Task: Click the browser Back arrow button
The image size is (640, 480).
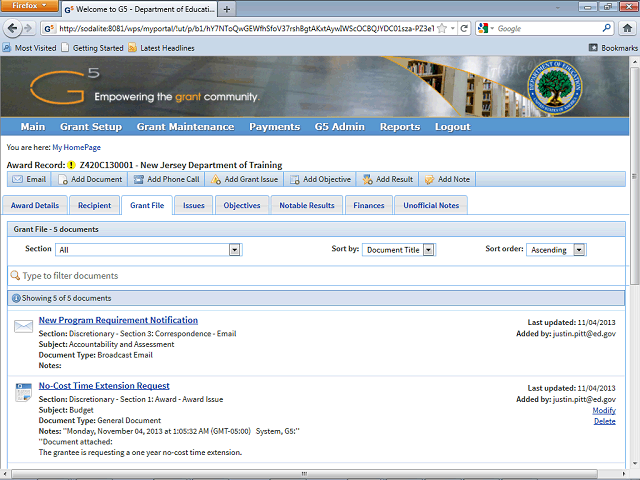Action: (12, 28)
